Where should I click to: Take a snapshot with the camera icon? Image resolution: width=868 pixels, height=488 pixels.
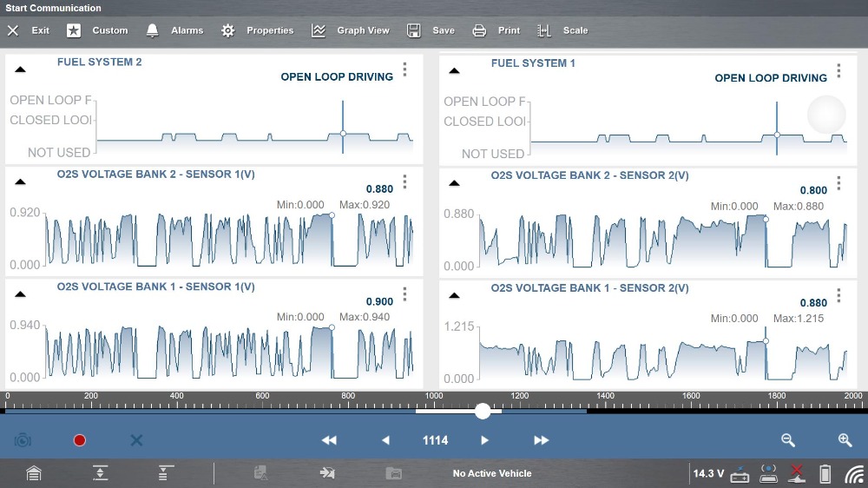(x=23, y=440)
